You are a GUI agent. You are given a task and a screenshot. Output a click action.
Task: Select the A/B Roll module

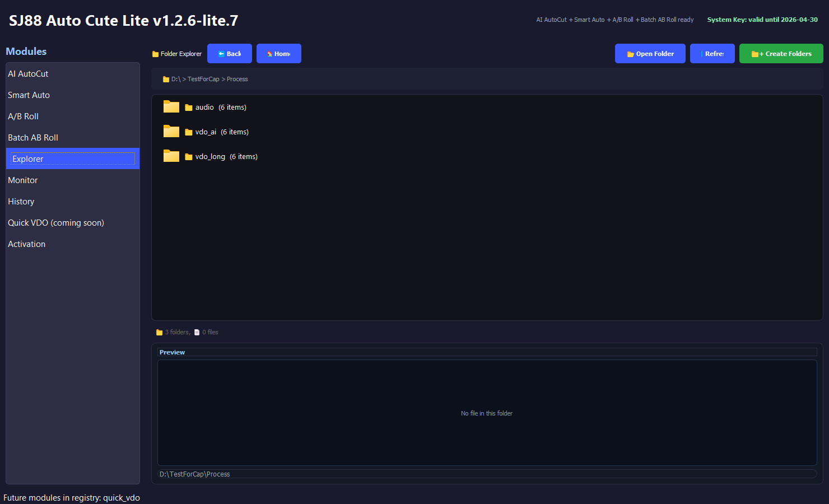24,116
